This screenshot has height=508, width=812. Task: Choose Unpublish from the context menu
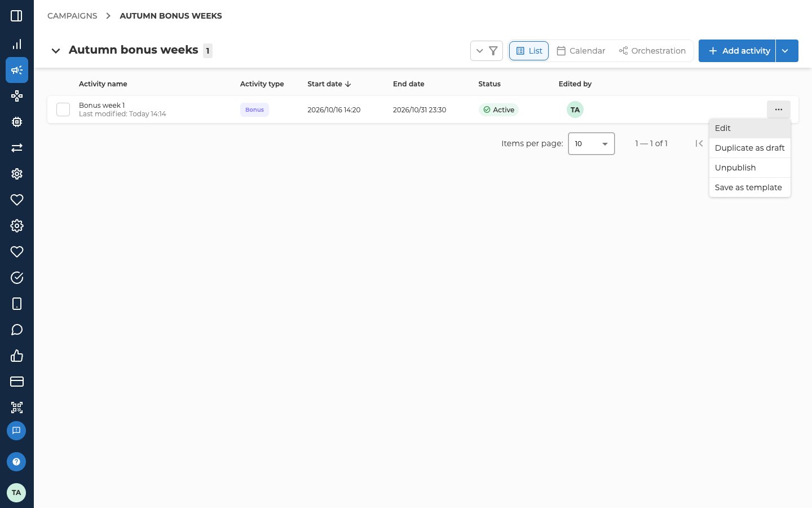coord(750,168)
